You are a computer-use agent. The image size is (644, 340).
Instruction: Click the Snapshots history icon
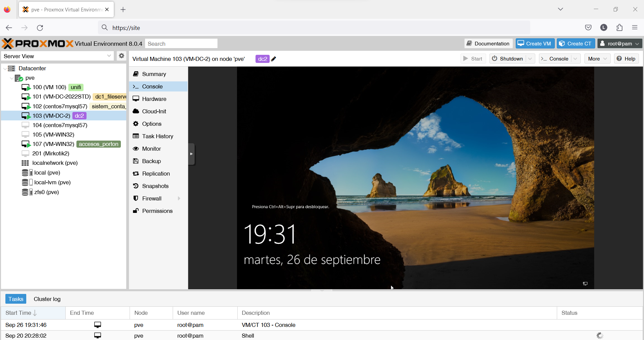(x=136, y=186)
